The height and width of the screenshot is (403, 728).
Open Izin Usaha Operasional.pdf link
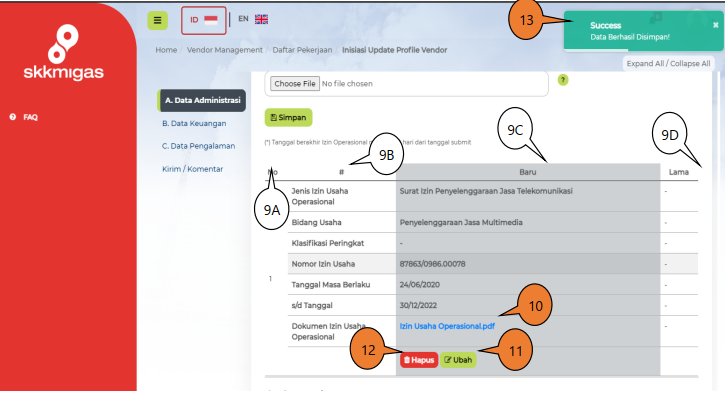tap(447, 326)
